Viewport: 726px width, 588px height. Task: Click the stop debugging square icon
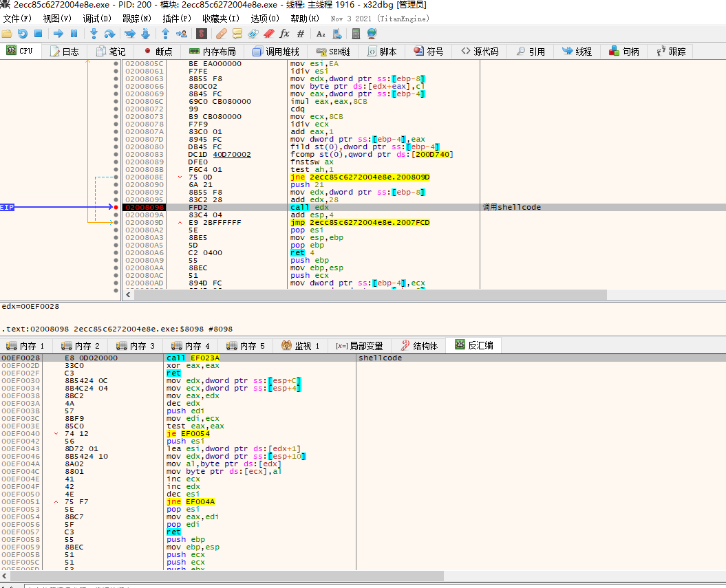click(x=39, y=34)
